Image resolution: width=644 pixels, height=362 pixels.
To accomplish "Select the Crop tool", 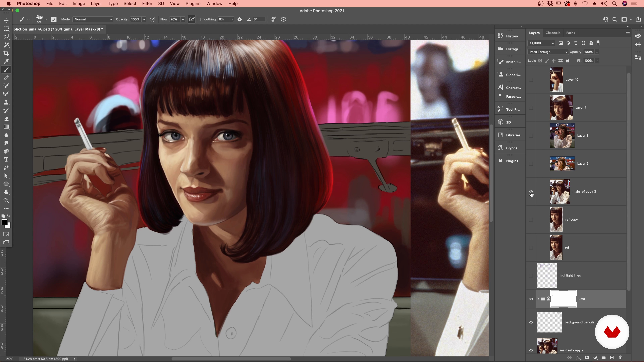I will pos(6,53).
